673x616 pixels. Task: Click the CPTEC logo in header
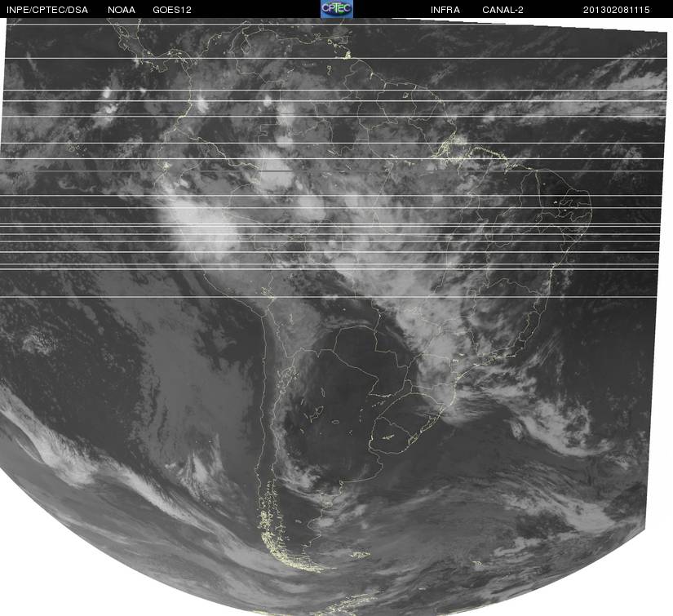click(x=337, y=9)
